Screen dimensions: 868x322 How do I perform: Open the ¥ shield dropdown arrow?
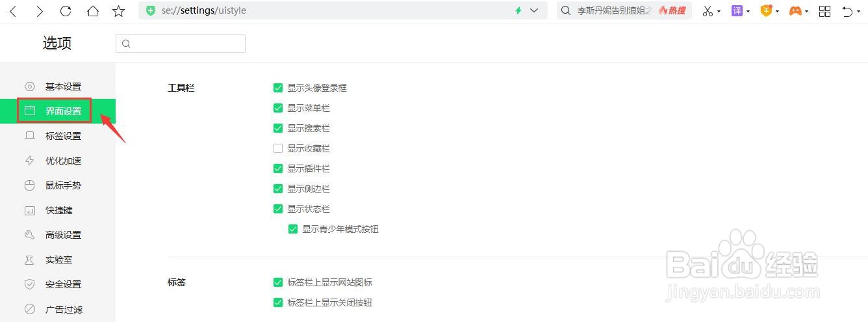click(x=778, y=12)
